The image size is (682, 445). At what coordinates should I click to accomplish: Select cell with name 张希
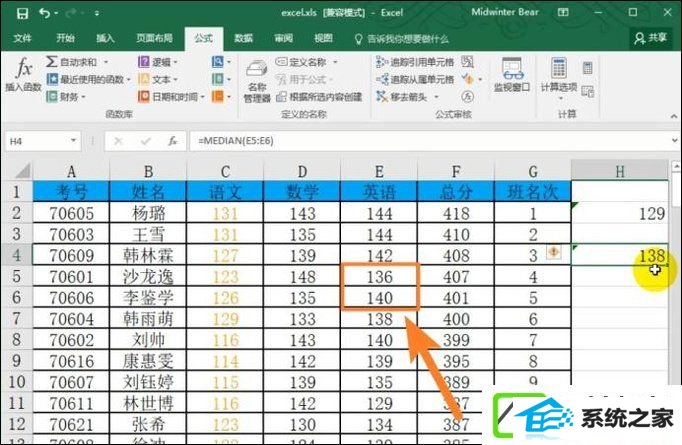point(148,424)
